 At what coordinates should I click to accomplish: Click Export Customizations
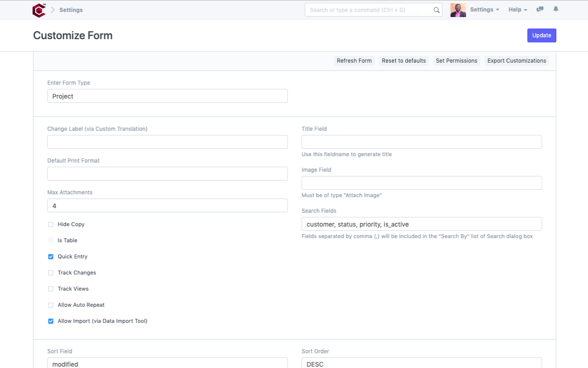(x=516, y=60)
